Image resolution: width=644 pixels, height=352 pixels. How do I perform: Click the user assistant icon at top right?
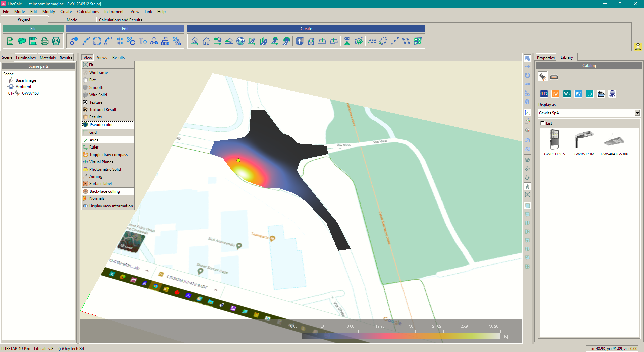coord(638,46)
